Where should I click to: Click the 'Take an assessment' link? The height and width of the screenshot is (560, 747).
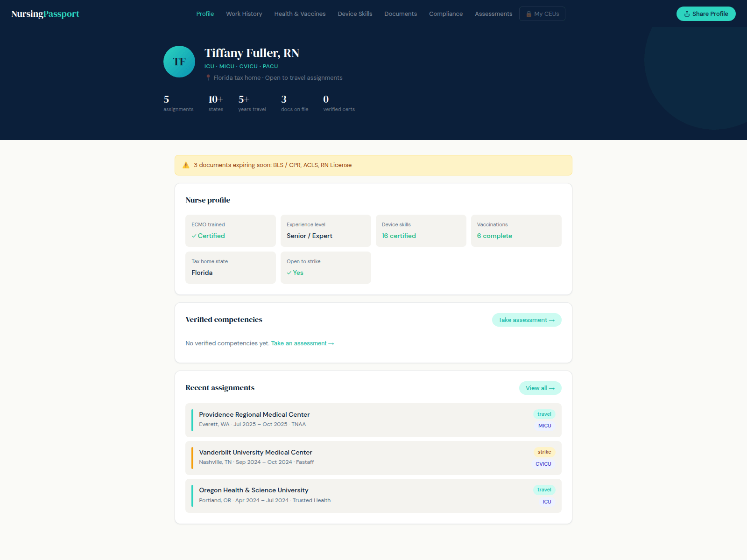(x=303, y=343)
